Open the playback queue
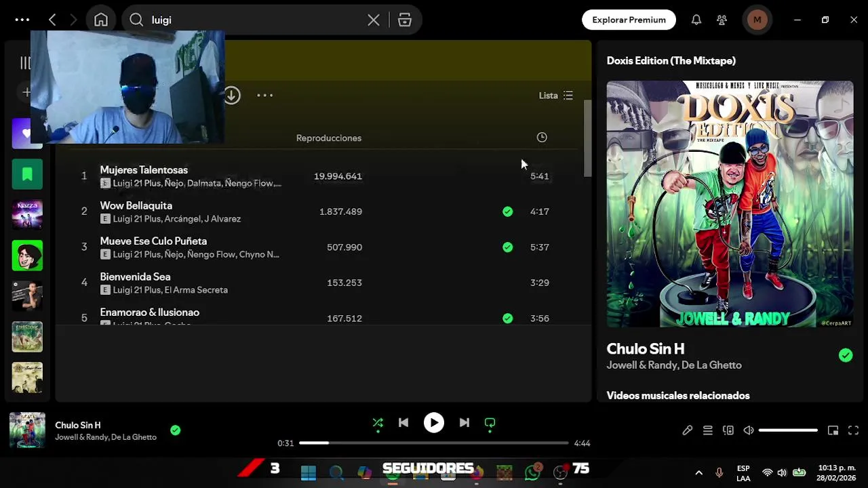The width and height of the screenshot is (868, 488). pos(708,430)
